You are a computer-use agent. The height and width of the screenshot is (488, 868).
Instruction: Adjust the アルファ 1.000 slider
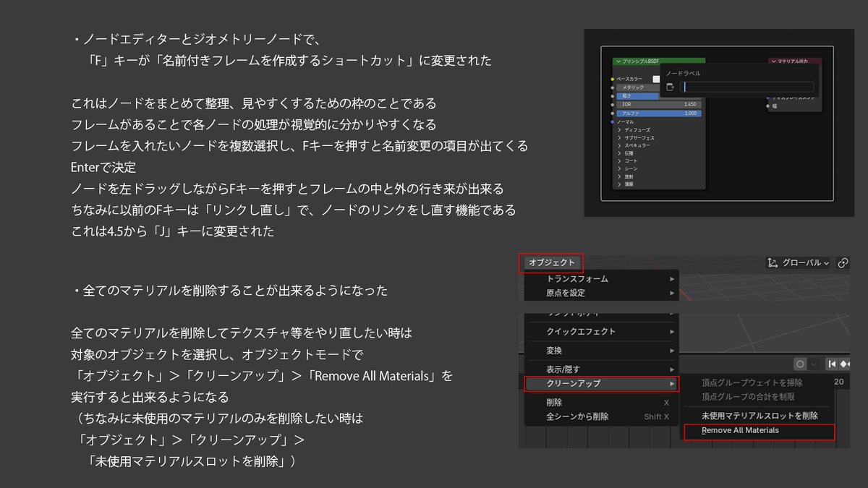(x=659, y=114)
